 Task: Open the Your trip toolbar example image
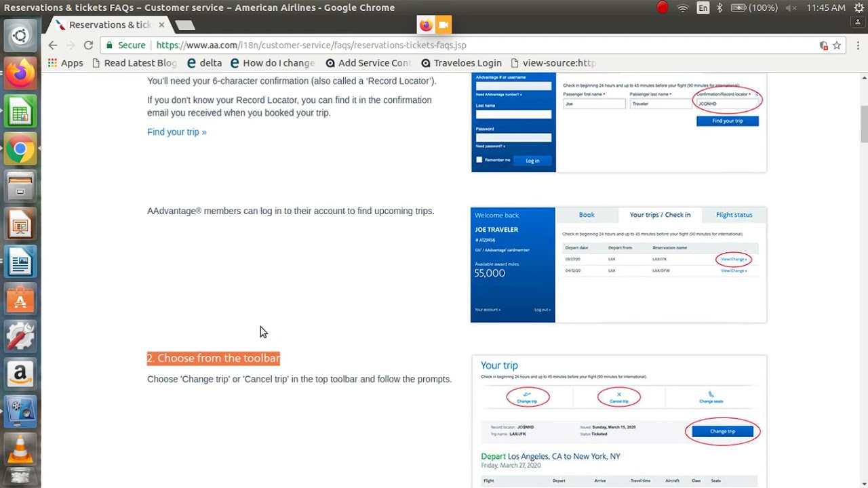pos(619,422)
